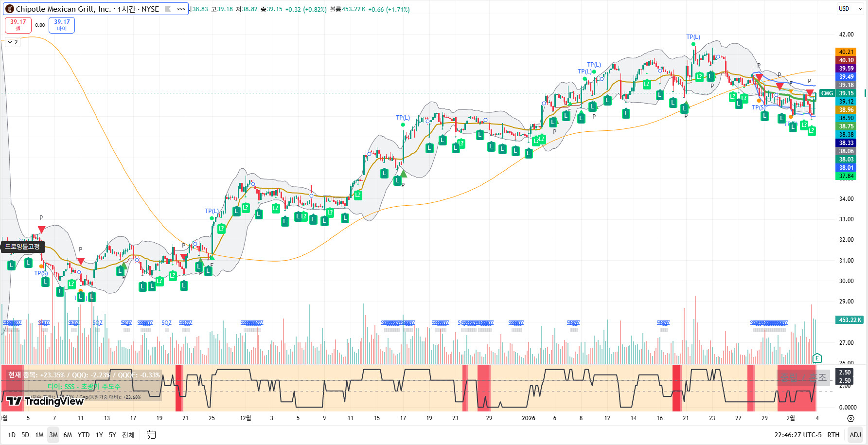Open chart settings hexagon icon

click(x=850, y=418)
